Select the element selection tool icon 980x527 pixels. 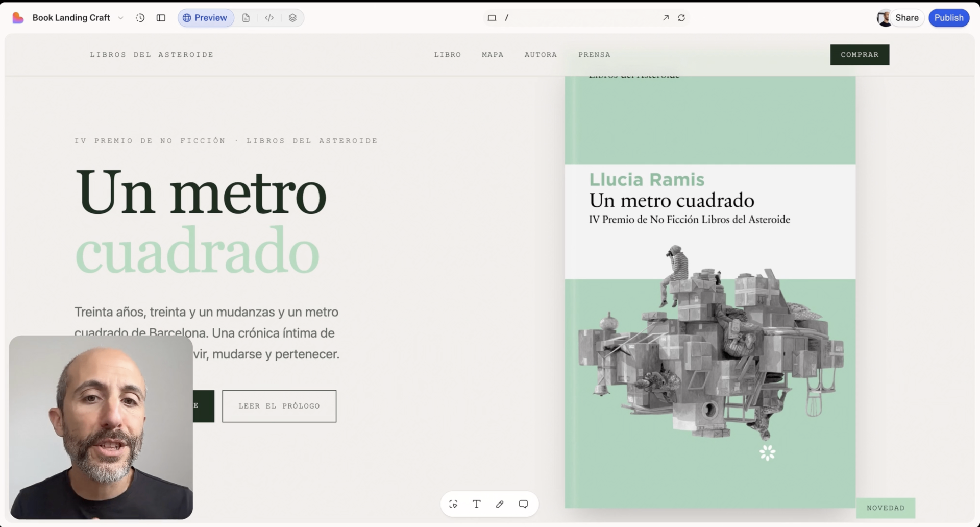453,504
